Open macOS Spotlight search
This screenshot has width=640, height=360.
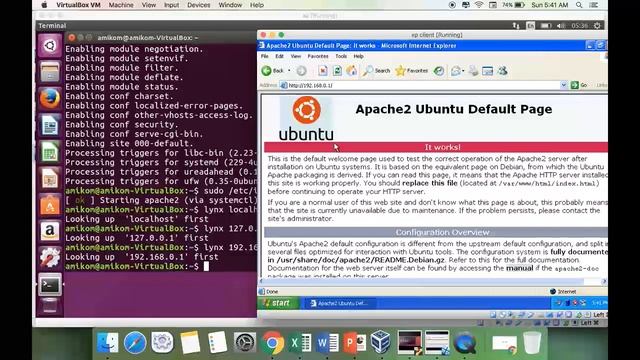click(579, 5)
